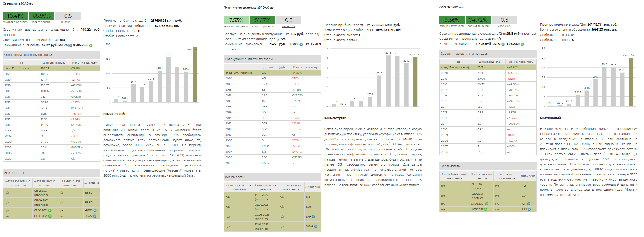644x237 pixels.
Task: Click blue badge next to 7.25 in НЛМК payouts table
Action: click(529, 209)
